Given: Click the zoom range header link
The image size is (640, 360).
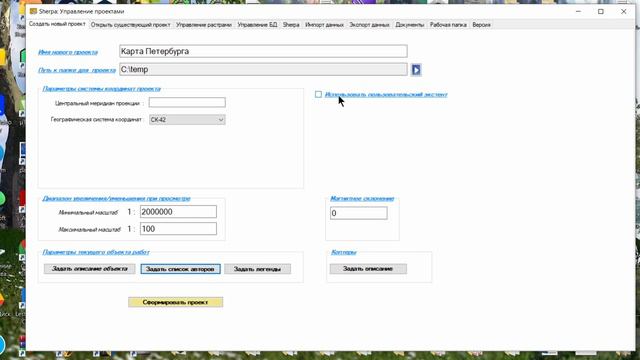Looking at the screenshot, I should pos(116,198).
